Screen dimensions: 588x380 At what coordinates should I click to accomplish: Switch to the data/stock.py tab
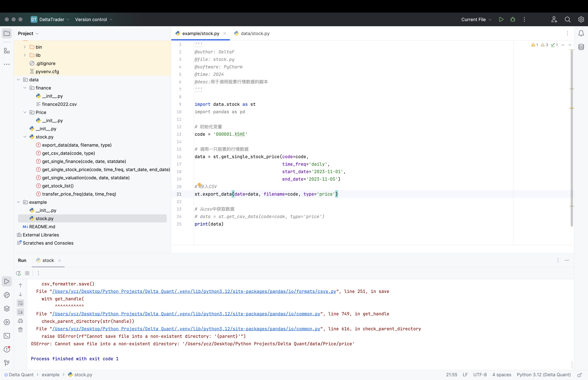[x=255, y=33]
